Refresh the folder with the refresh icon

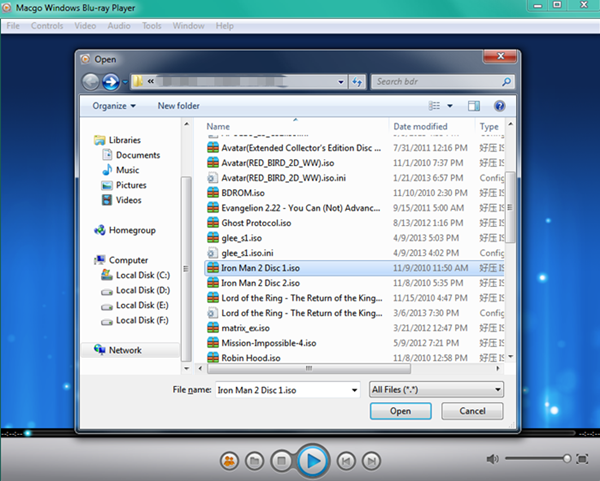(x=357, y=82)
